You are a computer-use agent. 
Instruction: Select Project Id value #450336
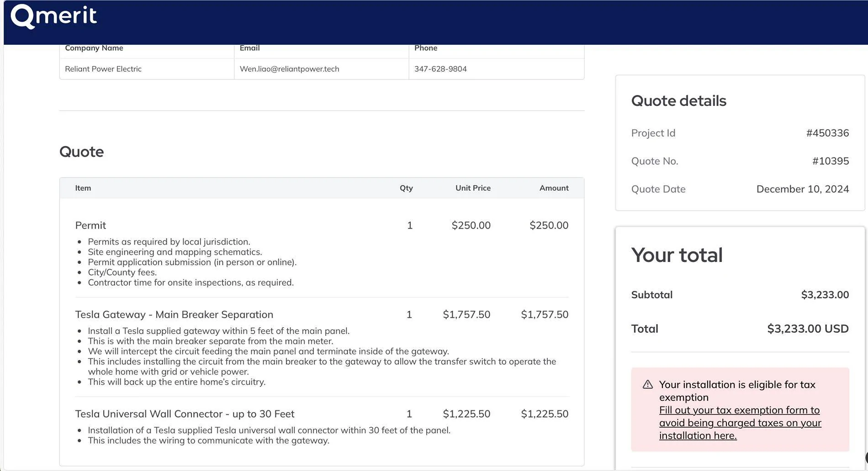[x=827, y=133]
